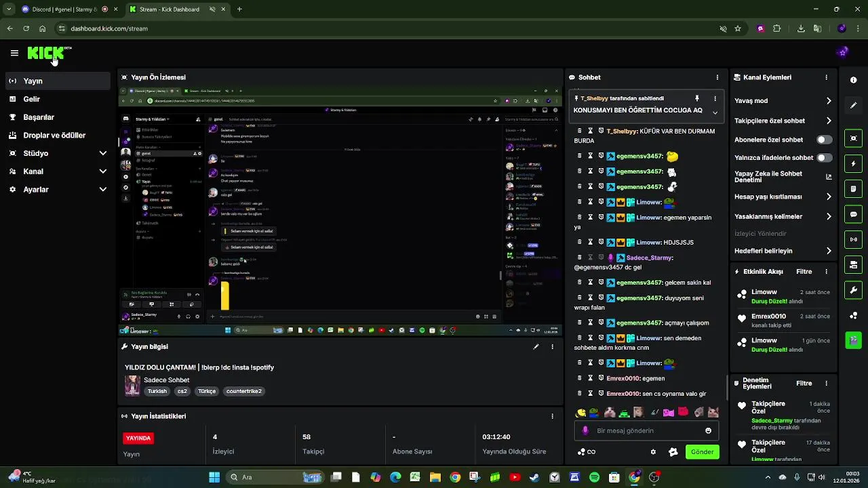Toggle the wrench moderation widget icon
Screen dimensions: 868x488
853,290
